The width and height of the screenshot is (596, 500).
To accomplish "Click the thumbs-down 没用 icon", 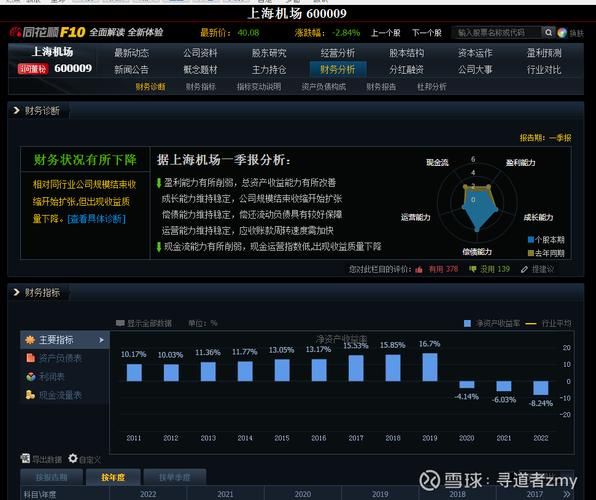I will coord(472,269).
